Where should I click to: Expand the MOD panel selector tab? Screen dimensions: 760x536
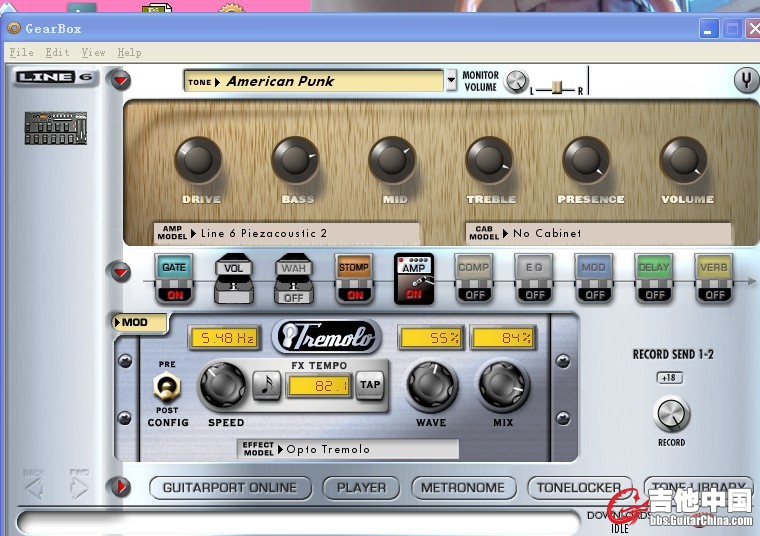140,323
